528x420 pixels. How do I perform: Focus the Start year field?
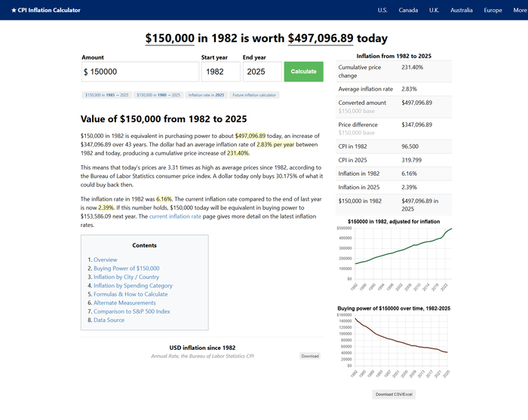[x=219, y=72]
